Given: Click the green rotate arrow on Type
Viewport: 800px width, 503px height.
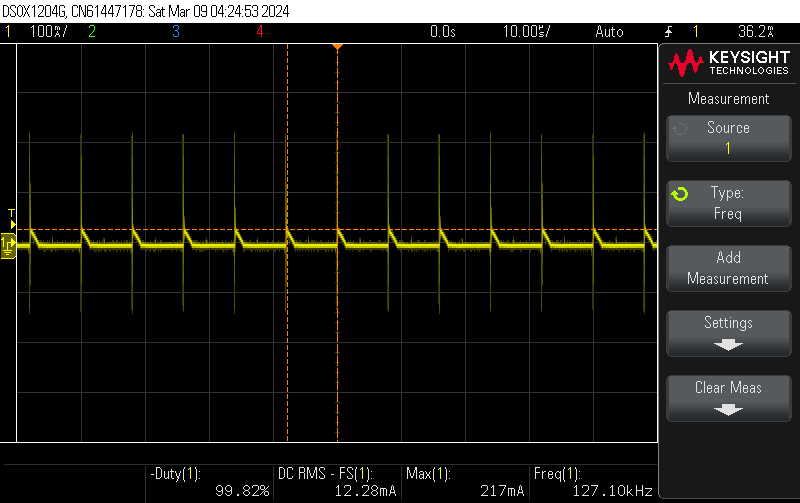Looking at the screenshot, I should [x=680, y=194].
